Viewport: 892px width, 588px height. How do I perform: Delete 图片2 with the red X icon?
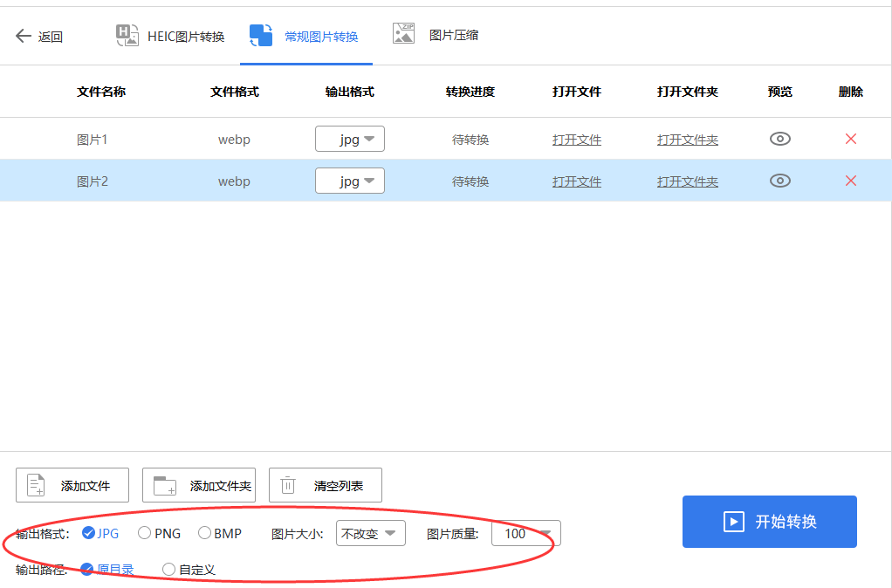point(850,181)
